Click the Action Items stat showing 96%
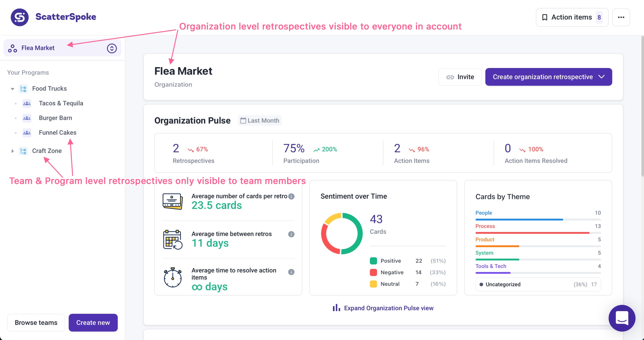This screenshot has height=340, width=644. pos(412,153)
